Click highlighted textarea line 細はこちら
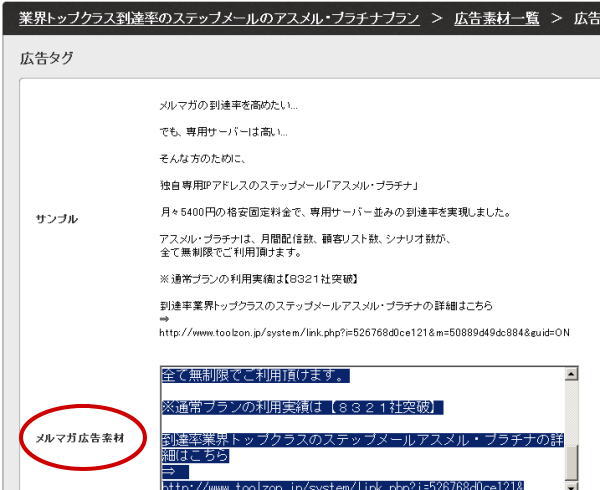 (195, 456)
